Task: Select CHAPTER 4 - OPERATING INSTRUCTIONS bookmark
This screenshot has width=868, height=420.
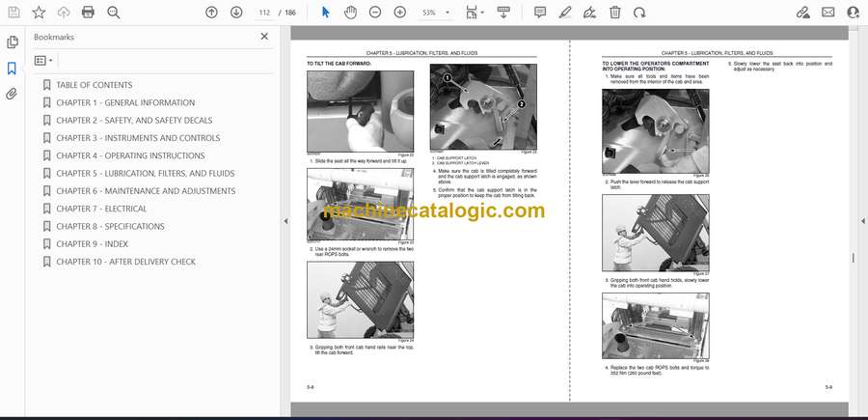Action: (x=130, y=155)
